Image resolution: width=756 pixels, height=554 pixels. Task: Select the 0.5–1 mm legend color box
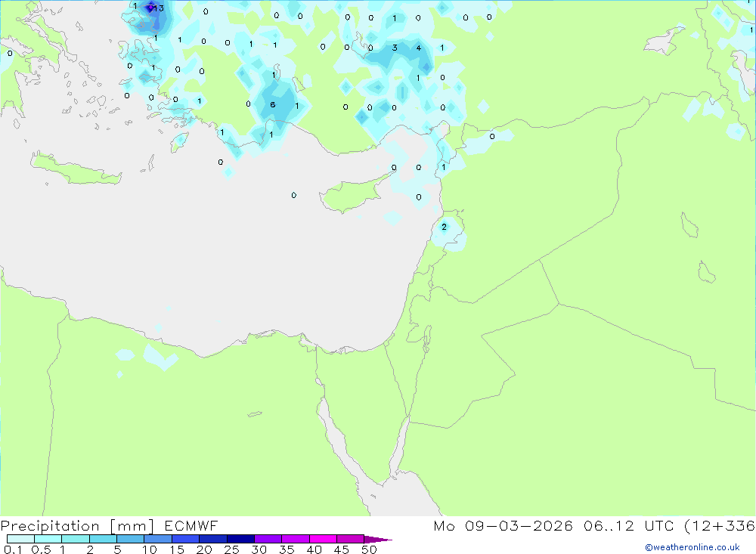click(48, 539)
